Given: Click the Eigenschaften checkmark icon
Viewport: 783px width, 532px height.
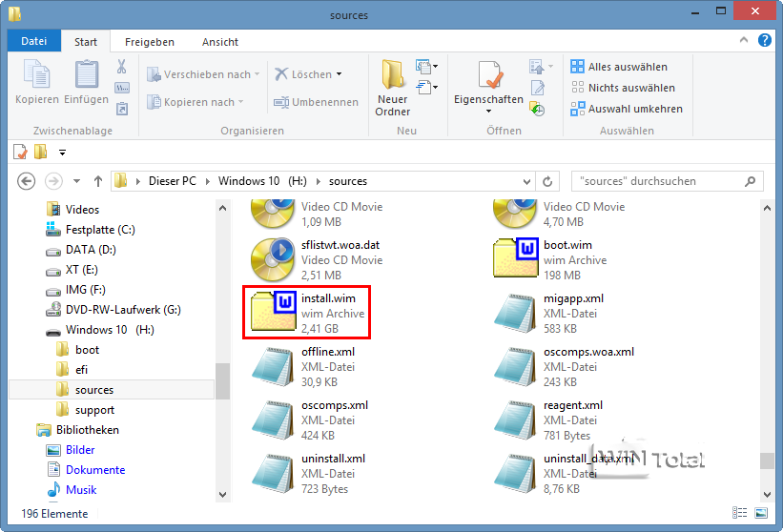Looking at the screenshot, I should [x=489, y=75].
